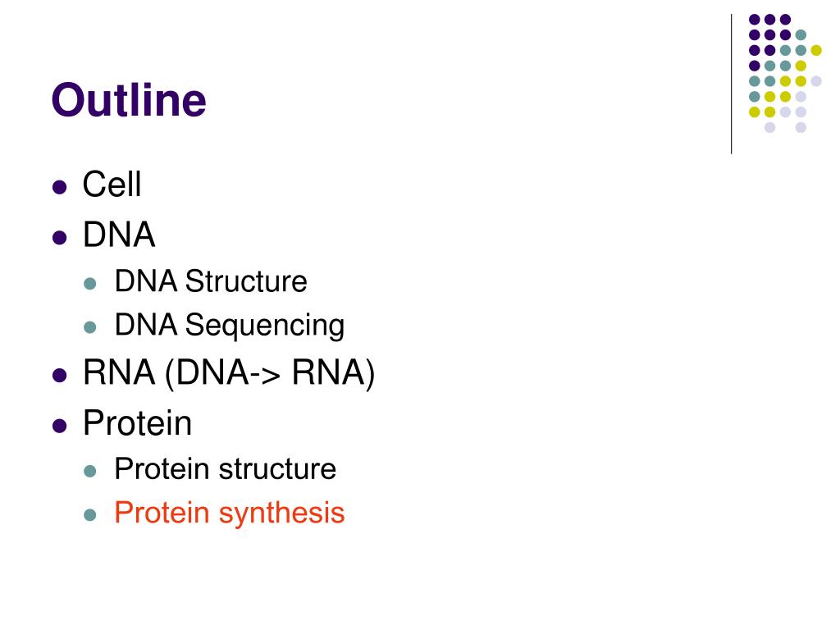Click the DNA Sequencing sub-item
The width and height of the screenshot is (840, 630).
coord(230,326)
